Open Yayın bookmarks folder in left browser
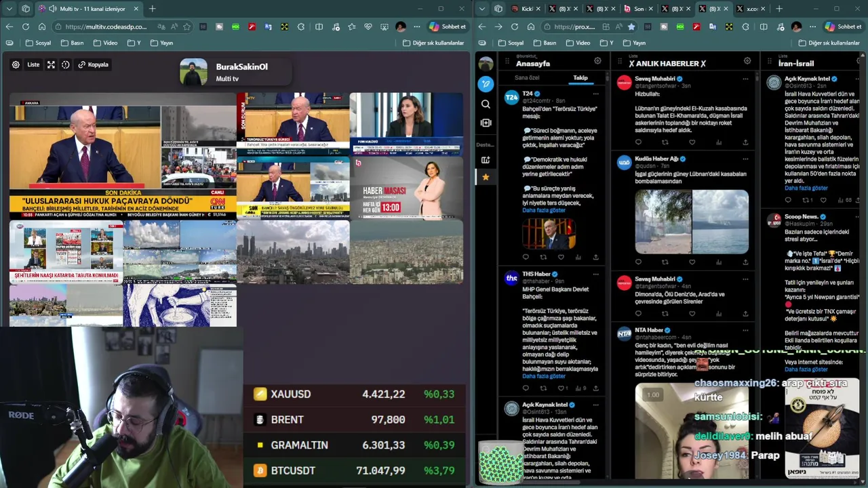The height and width of the screenshot is (488, 868). pyautogui.click(x=161, y=43)
